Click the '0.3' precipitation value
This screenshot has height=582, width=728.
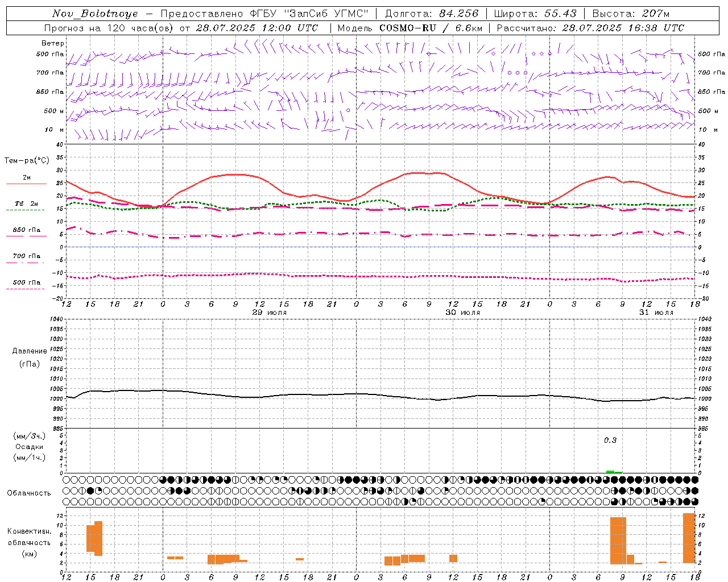point(610,440)
